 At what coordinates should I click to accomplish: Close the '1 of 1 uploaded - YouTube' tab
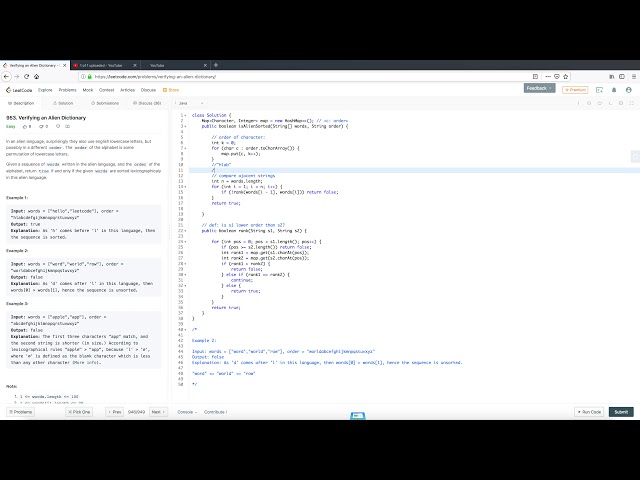(135, 65)
